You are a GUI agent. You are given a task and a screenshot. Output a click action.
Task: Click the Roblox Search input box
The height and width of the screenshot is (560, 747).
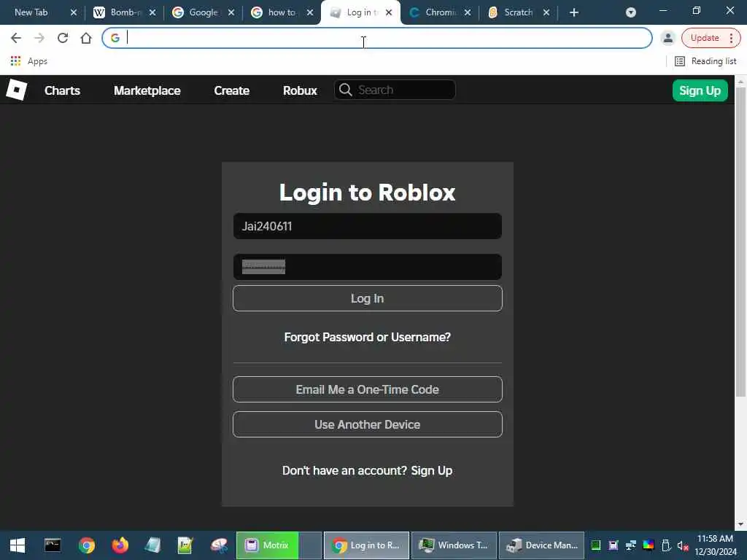click(395, 90)
